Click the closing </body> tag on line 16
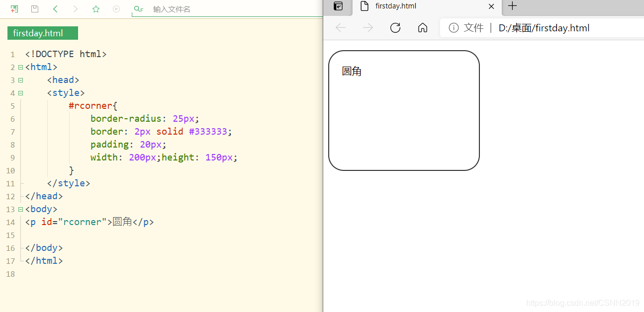This screenshot has height=312, width=644. pyautogui.click(x=44, y=248)
